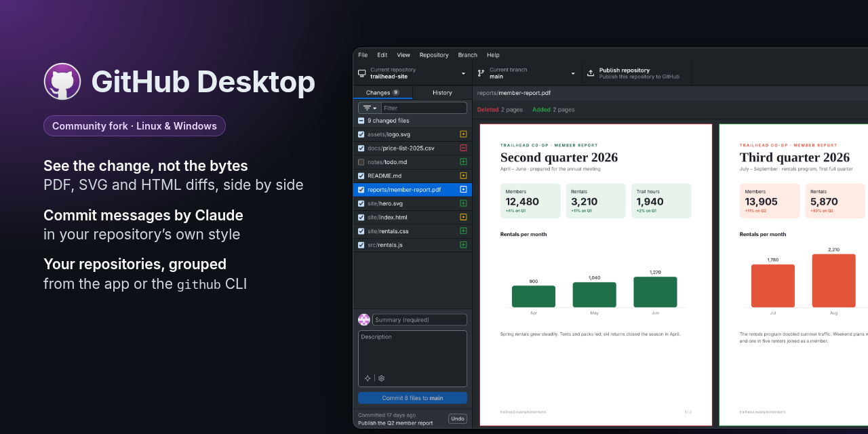The image size is (868, 434).
Task: Uncheck the assets/logo.svg checkbox
Action: pyautogui.click(x=361, y=134)
